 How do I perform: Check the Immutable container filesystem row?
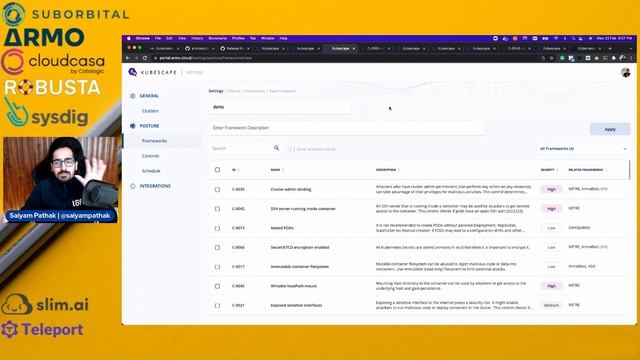(x=218, y=267)
